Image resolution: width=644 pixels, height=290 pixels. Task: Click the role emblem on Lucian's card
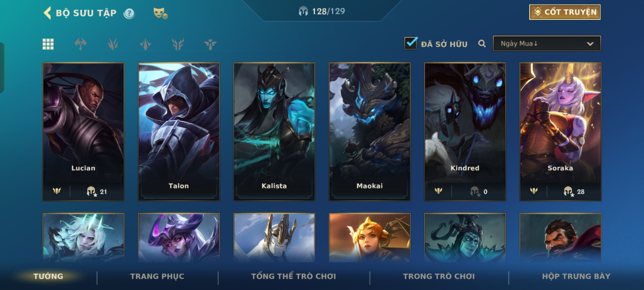[x=57, y=191]
